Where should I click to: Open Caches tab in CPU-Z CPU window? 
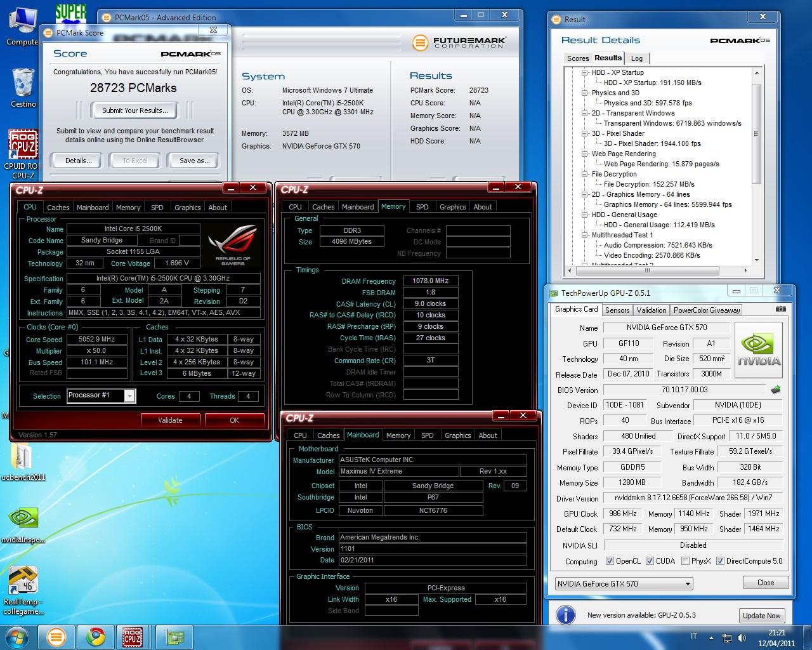point(58,208)
